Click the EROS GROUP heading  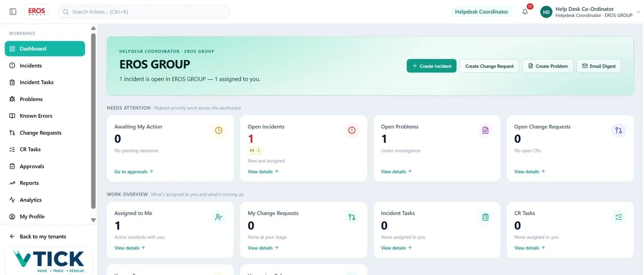155,64
